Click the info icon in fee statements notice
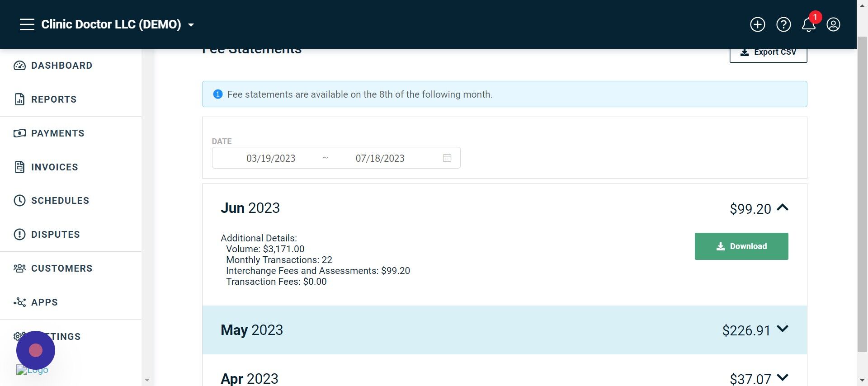This screenshot has height=386, width=868. (218, 94)
